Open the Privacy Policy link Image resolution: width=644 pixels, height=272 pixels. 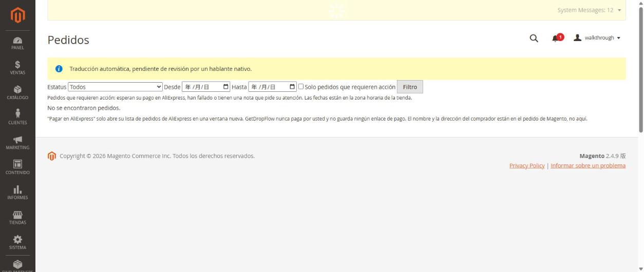(527, 165)
